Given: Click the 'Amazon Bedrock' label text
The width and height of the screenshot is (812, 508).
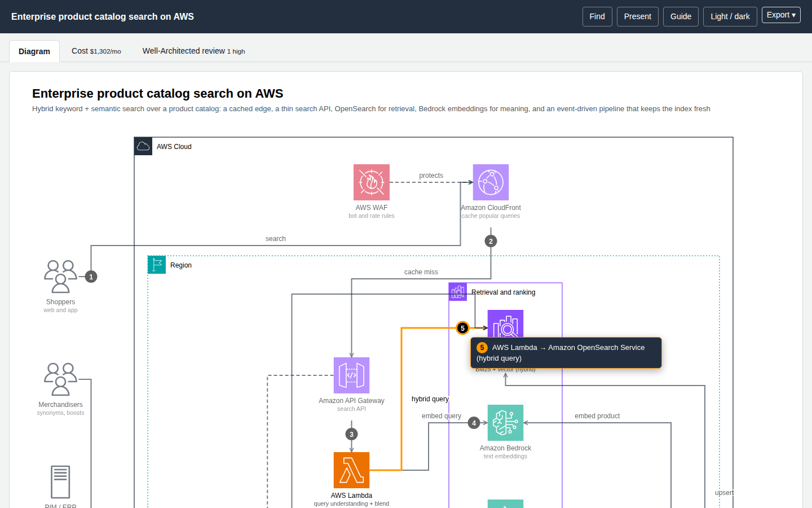Looking at the screenshot, I should click(505, 448).
